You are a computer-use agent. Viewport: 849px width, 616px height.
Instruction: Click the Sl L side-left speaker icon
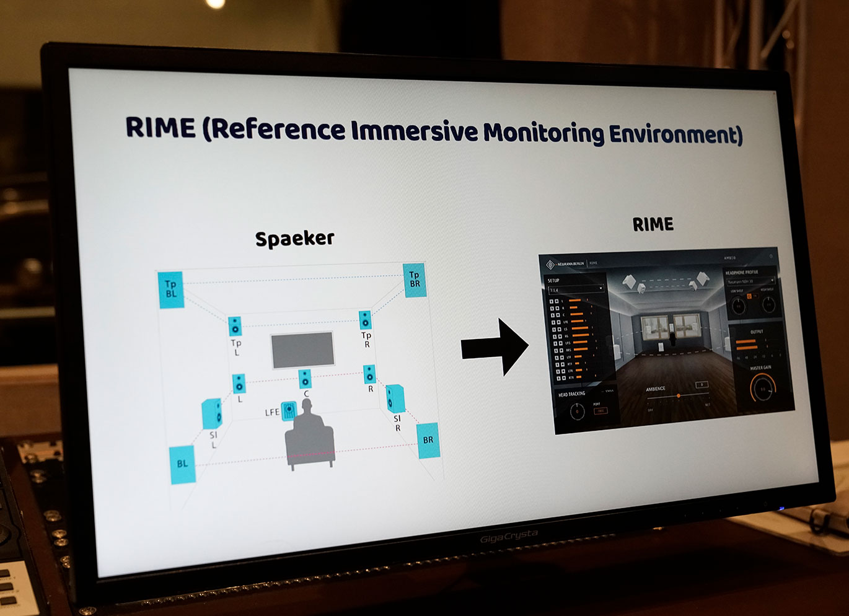[212, 413]
